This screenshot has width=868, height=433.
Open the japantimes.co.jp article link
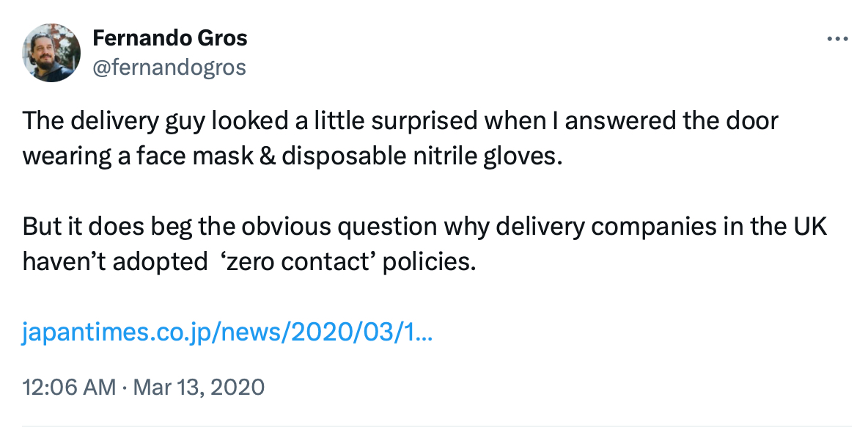[x=227, y=334]
